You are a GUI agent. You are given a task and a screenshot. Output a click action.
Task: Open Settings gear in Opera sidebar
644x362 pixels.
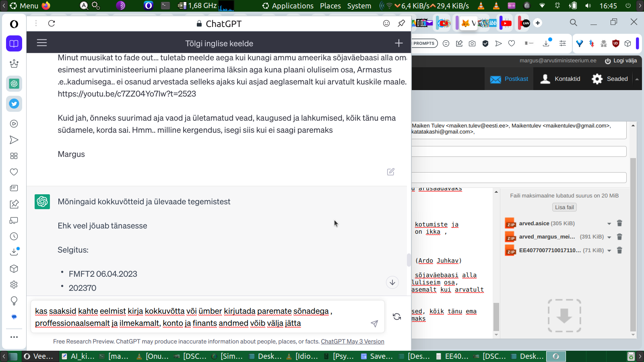tap(14, 285)
